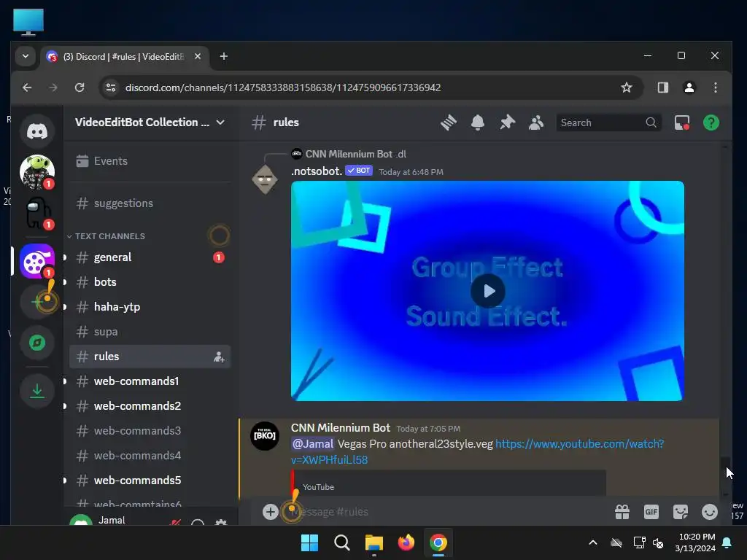This screenshot has height=560, width=747.
Task: Reload the Discord page
Action: (80, 87)
